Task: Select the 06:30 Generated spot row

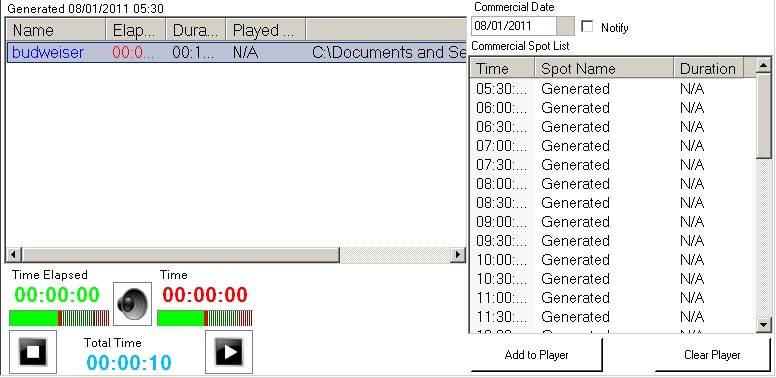Action: pos(613,127)
